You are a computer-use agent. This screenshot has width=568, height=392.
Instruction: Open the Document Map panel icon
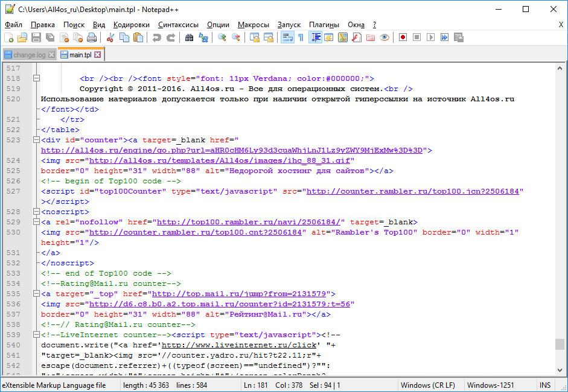343,37
